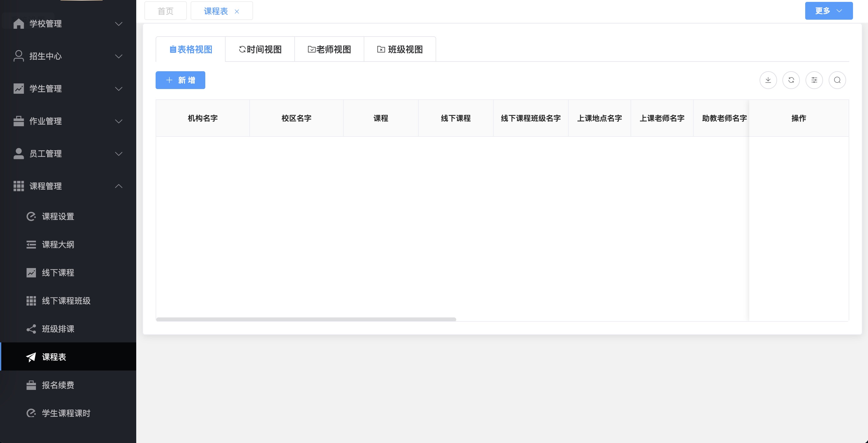868x443 pixels.
Task: Select 学生课程课时 in the sidebar
Action: pos(65,413)
